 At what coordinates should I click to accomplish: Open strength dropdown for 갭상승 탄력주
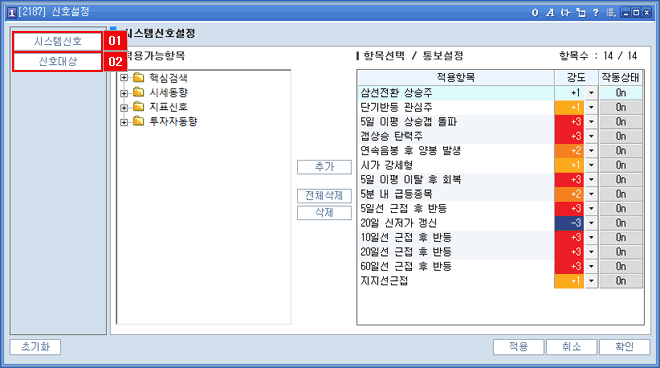click(x=591, y=136)
